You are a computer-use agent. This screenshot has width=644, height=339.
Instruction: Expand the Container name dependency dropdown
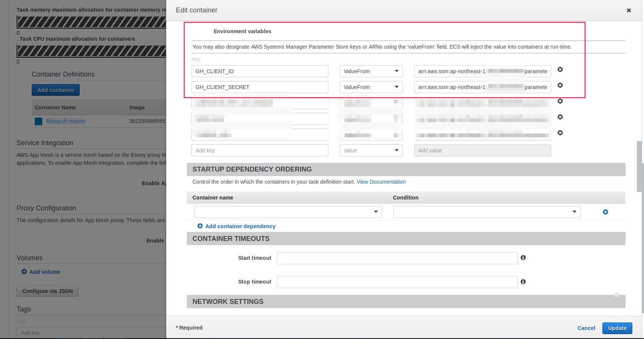pyautogui.click(x=288, y=212)
